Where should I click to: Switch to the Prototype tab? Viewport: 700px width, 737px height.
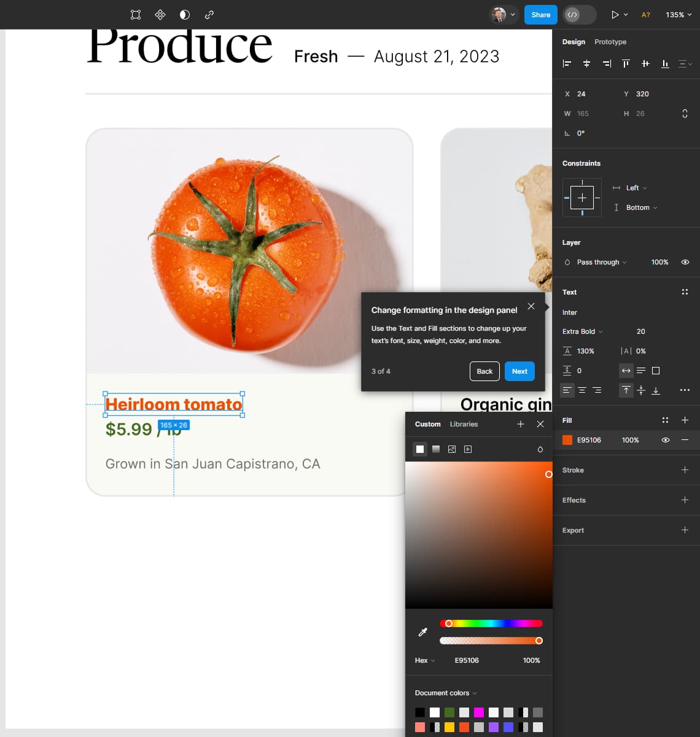610,42
